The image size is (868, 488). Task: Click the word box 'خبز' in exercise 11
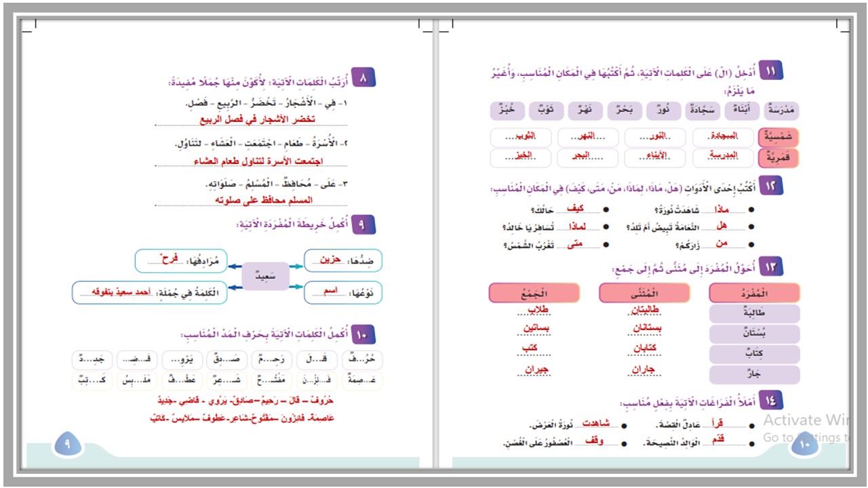(507, 110)
